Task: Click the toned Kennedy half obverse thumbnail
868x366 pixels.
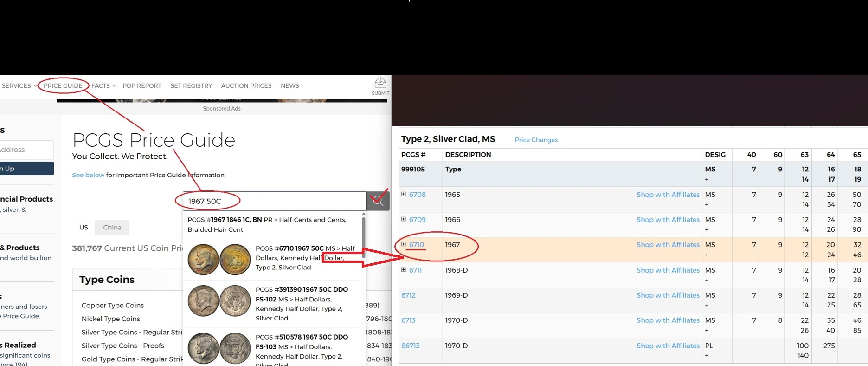Action: (203, 260)
